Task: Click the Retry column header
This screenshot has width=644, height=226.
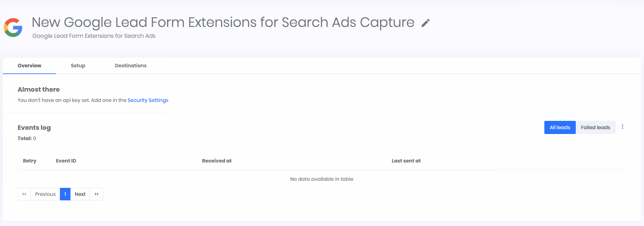Action: tap(29, 161)
